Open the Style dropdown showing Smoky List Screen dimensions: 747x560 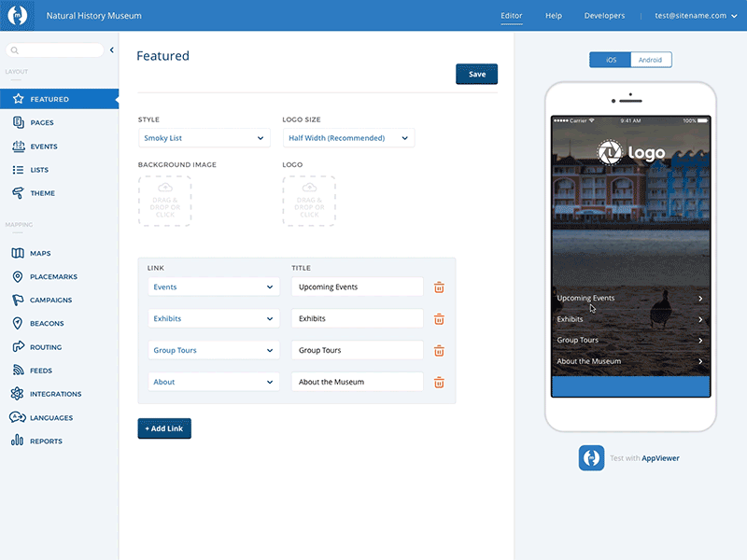[204, 138]
